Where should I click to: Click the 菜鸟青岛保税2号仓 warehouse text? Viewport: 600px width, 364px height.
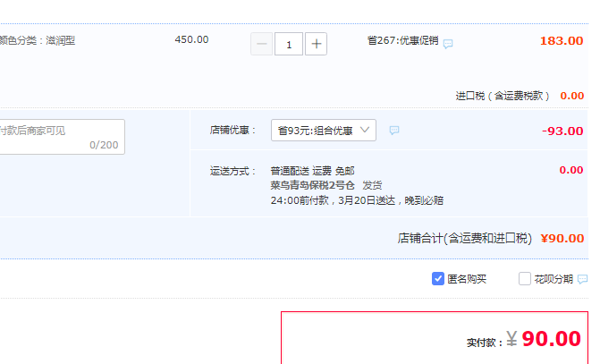[x=313, y=186]
